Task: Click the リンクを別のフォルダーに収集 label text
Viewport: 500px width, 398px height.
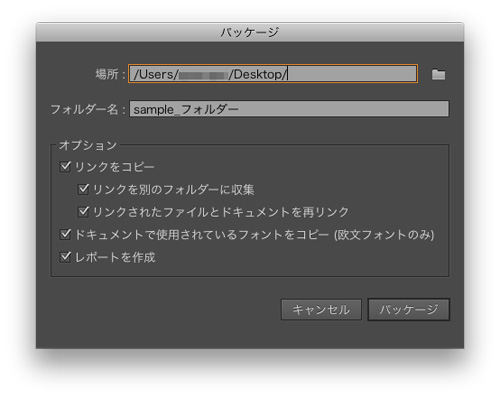Action: [173, 189]
